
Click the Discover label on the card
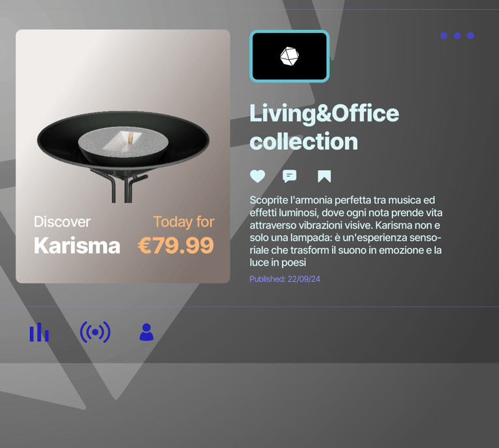pyautogui.click(x=62, y=222)
